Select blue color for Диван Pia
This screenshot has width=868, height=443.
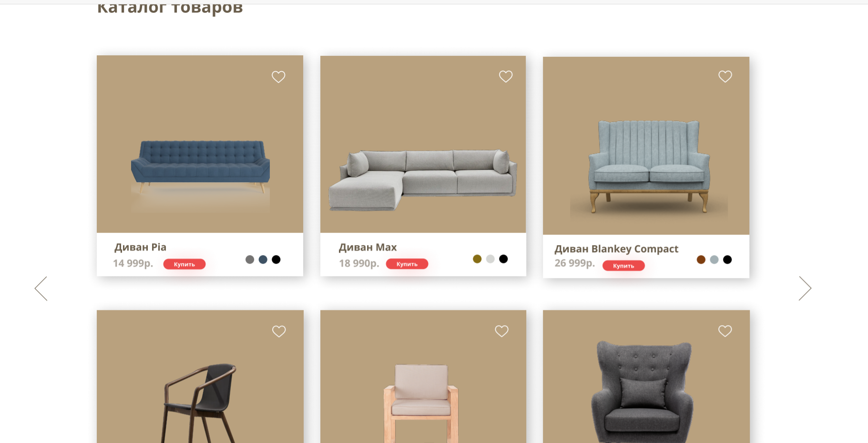(263, 259)
